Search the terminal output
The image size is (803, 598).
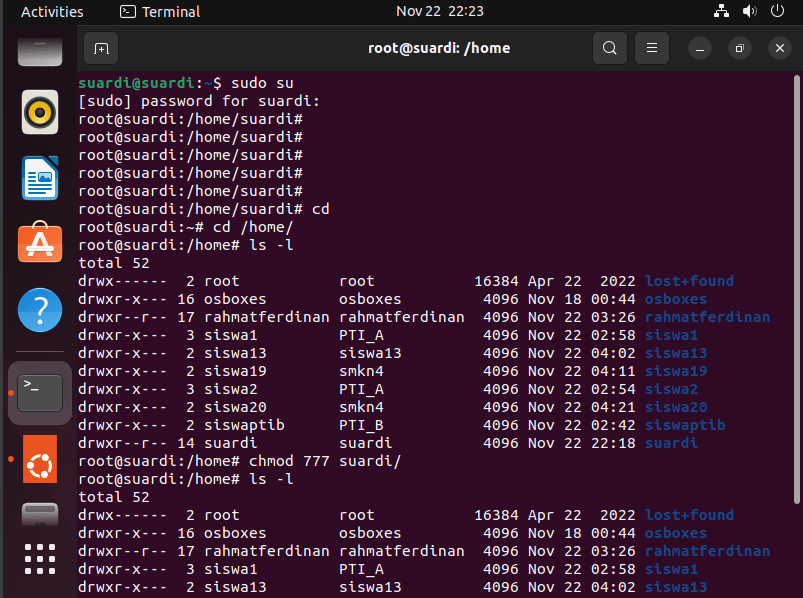pos(609,48)
